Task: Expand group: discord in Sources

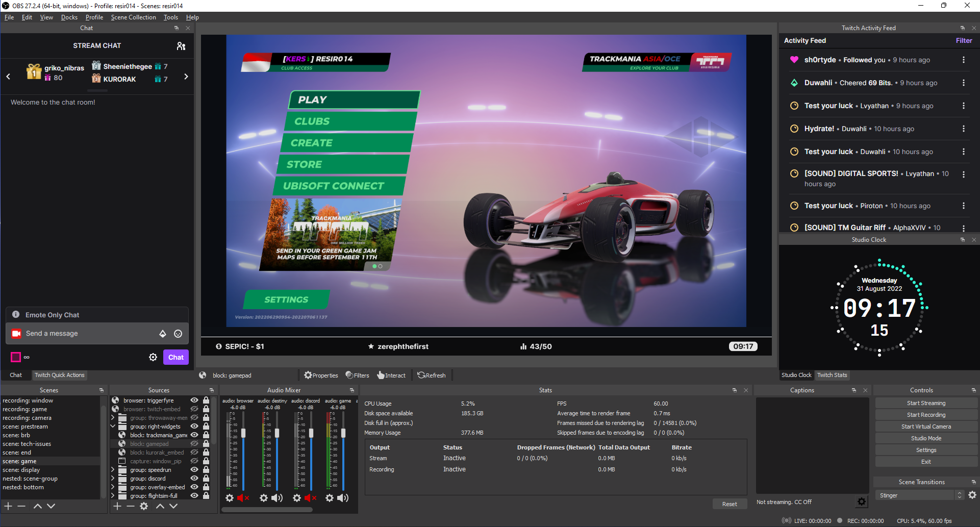Action: [x=113, y=479]
